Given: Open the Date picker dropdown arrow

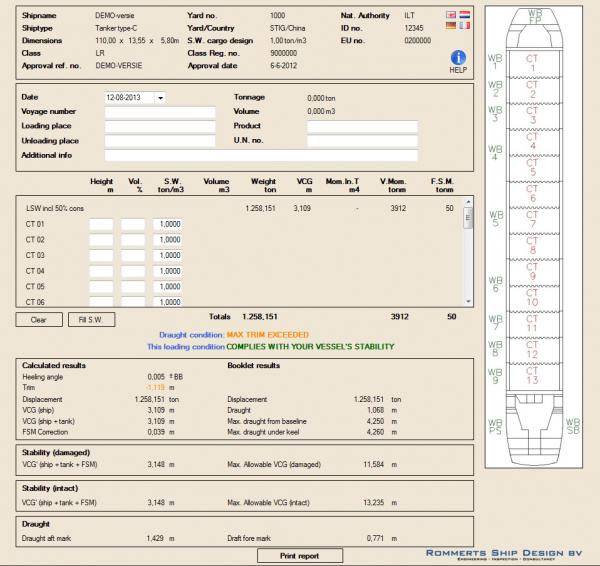Looking at the screenshot, I should click(160, 98).
